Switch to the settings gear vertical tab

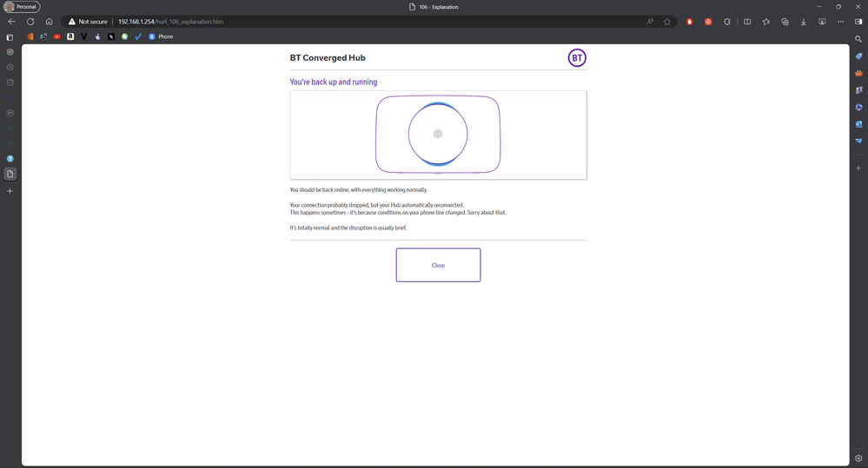[x=10, y=67]
